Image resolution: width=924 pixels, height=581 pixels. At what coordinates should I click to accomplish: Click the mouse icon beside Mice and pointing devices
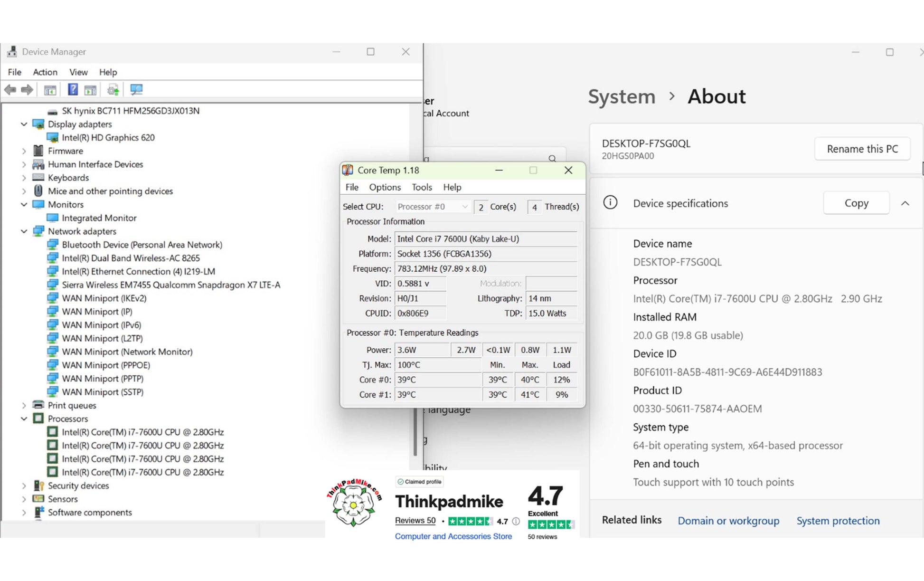tap(38, 191)
